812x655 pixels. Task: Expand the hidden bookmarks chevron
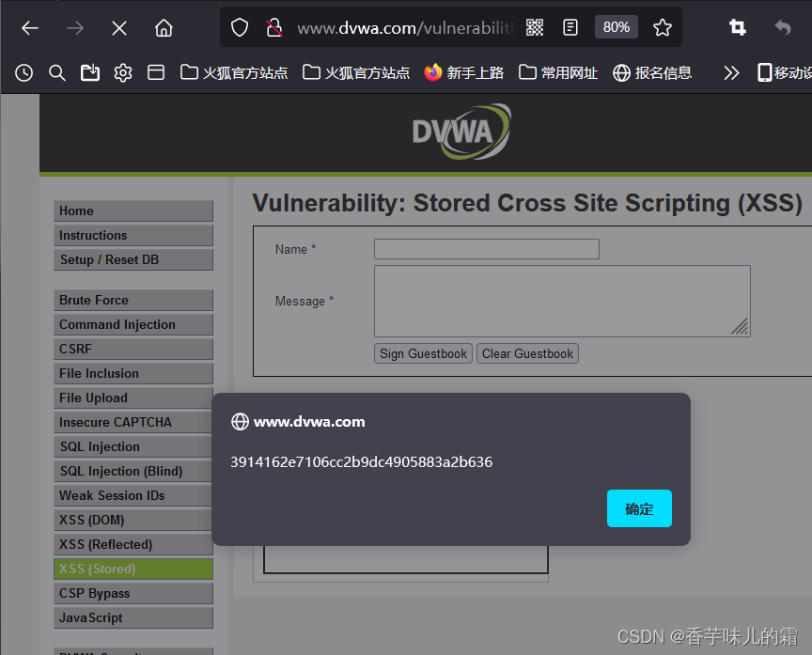pyautogui.click(x=731, y=71)
